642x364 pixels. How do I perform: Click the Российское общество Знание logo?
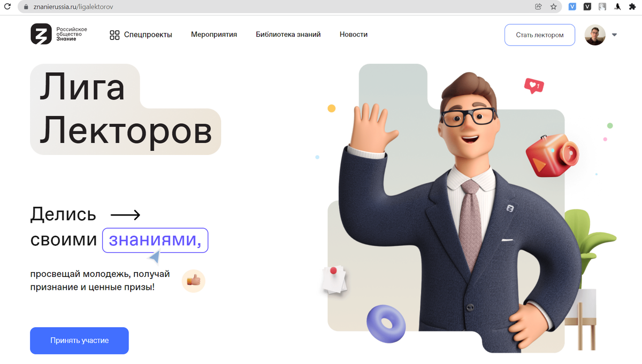(x=59, y=34)
